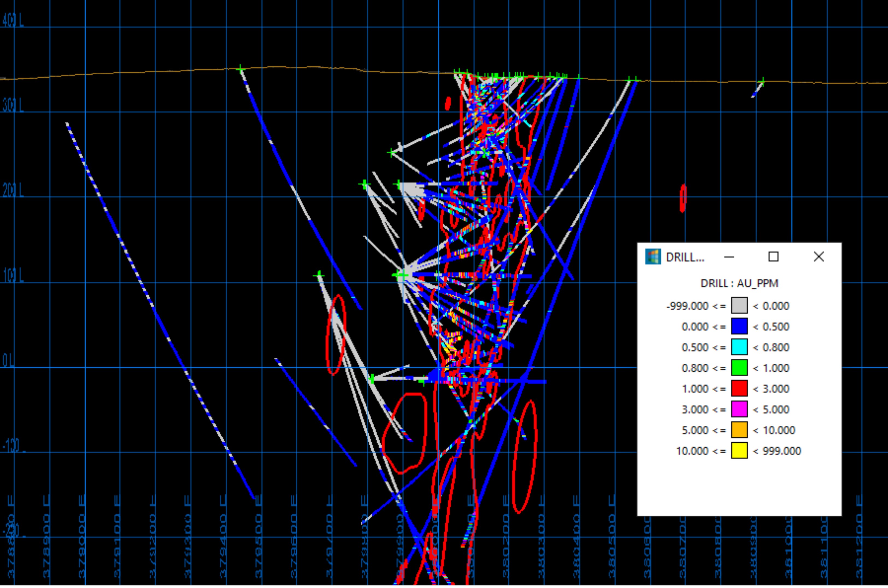Viewport: 888px width, 588px height.
Task: Click the grey swatch for values below 0.000
Action: (x=739, y=306)
